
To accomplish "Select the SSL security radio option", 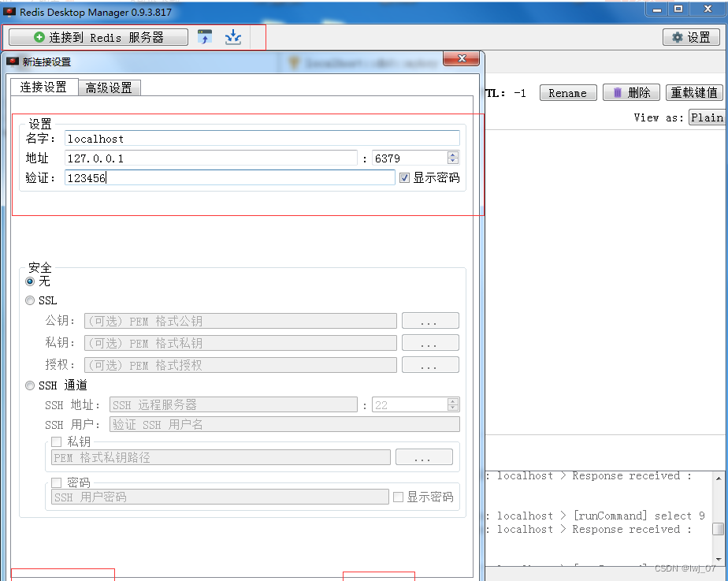I will click(x=30, y=301).
